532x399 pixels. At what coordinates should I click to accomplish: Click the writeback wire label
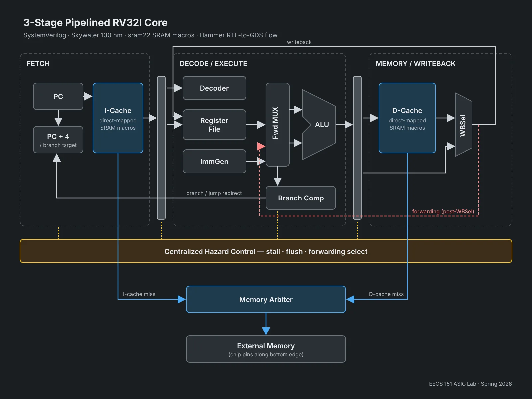(299, 42)
